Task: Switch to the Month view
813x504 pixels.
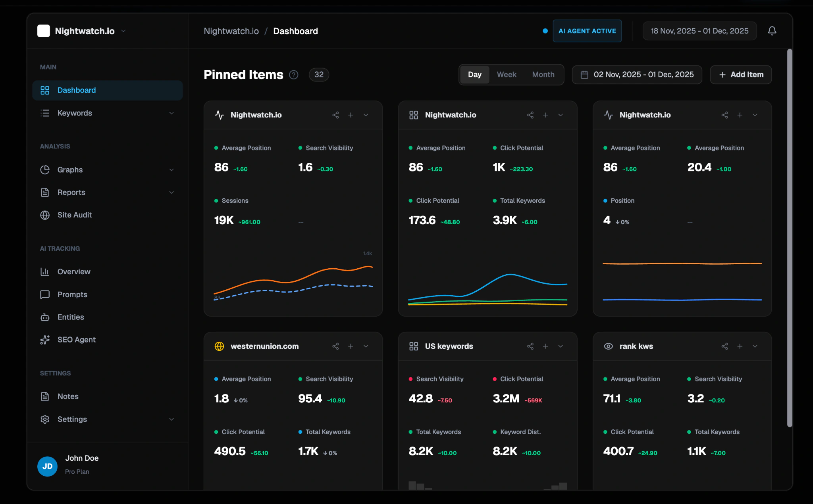Action: pos(543,75)
